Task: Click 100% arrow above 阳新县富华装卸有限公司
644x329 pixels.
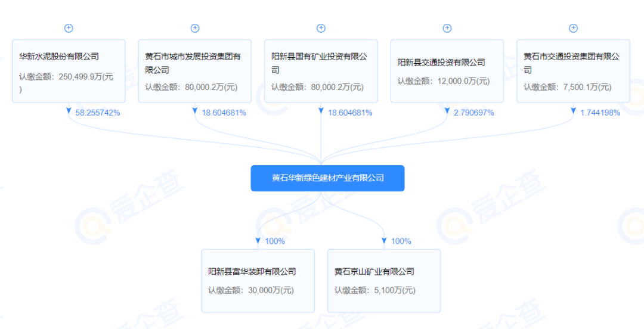Action: (x=258, y=241)
